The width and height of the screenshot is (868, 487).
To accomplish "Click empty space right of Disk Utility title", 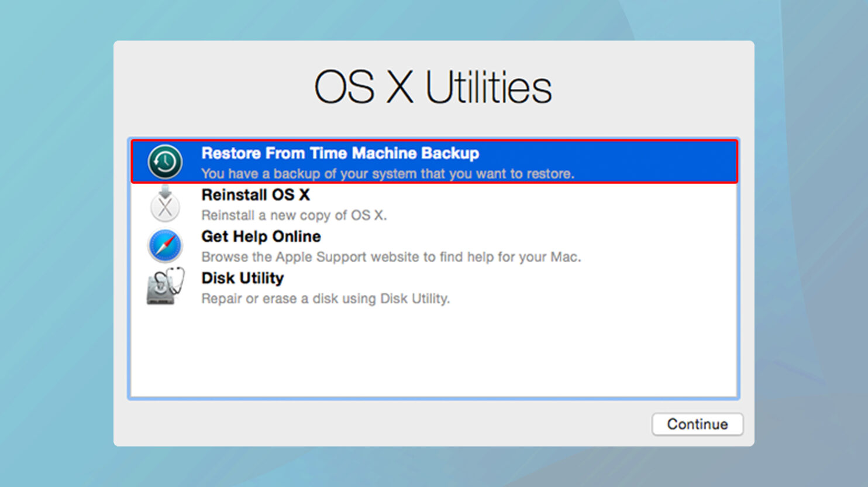I will pyautogui.click(x=526, y=278).
